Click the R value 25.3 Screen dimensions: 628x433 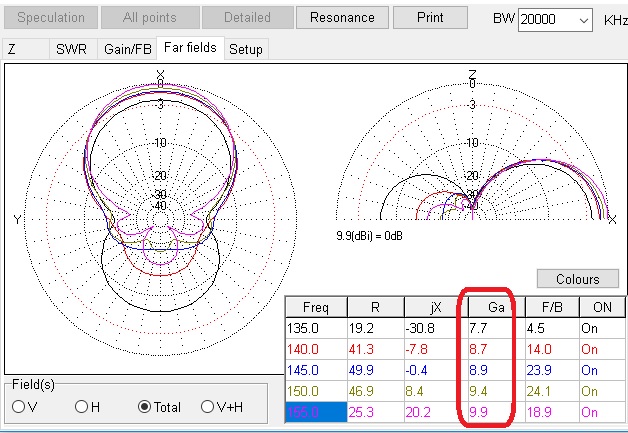[x=376, y=412]
